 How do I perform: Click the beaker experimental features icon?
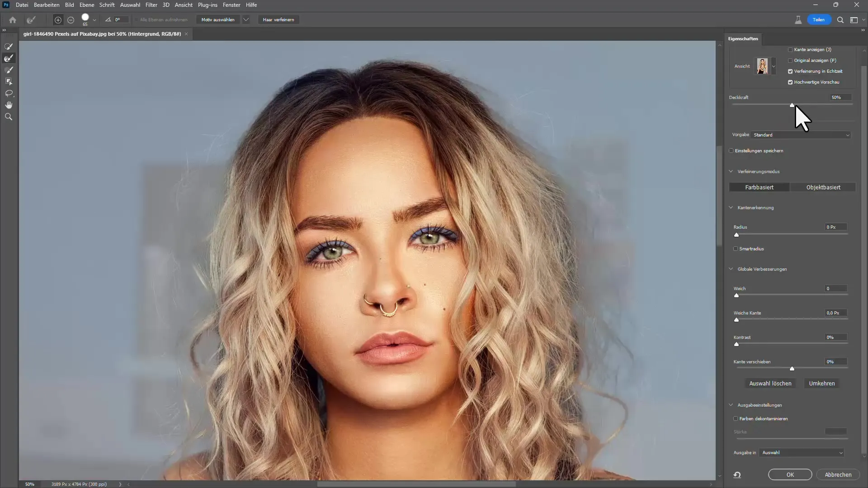pos(798,20)
